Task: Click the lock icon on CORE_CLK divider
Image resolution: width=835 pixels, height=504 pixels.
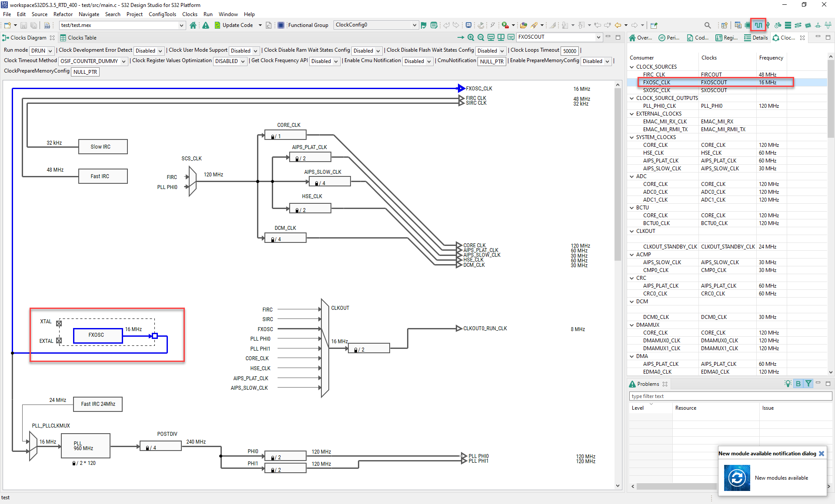Action: pyautogui.click(x=273, y=136)
